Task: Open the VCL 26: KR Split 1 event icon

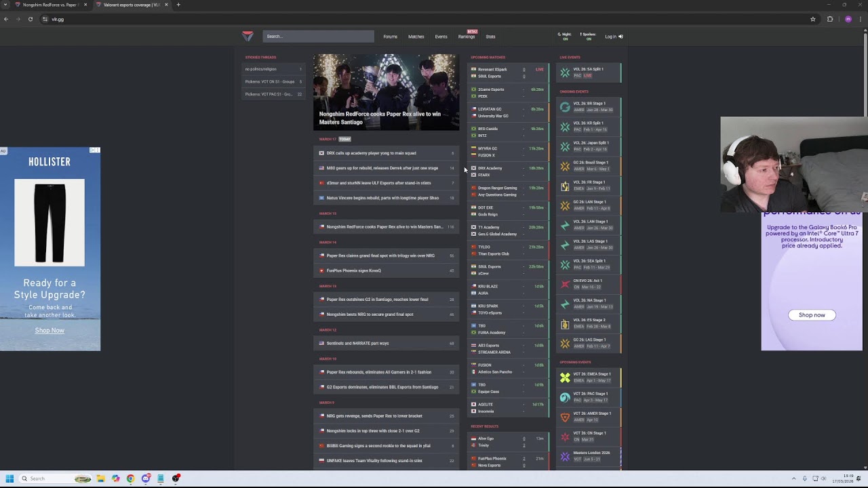Action: [565, 127]
